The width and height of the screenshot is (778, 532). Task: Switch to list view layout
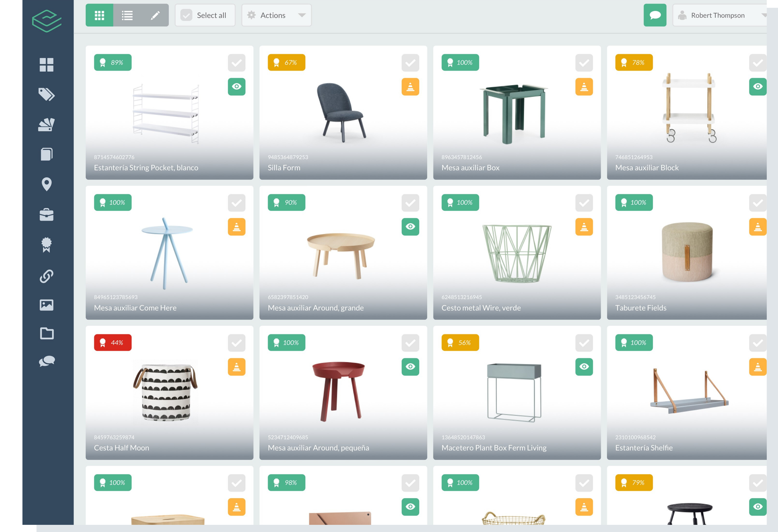[127, 15]
